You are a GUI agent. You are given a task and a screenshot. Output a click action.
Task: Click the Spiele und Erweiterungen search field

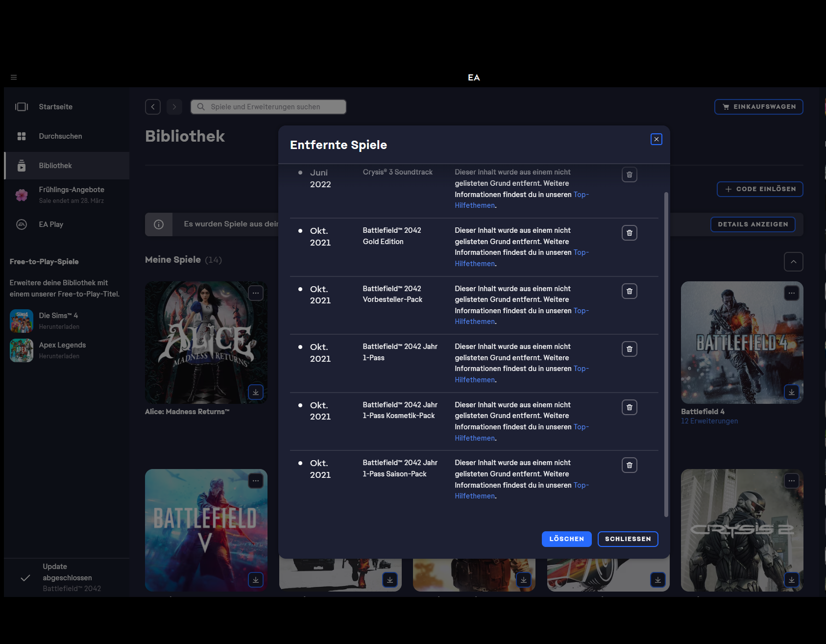[268, 107]
